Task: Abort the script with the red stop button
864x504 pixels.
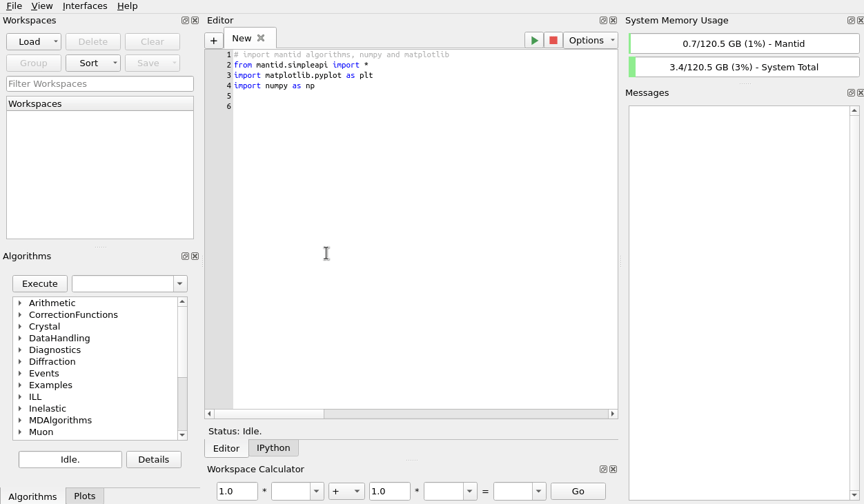Action: tap(553, 41)
